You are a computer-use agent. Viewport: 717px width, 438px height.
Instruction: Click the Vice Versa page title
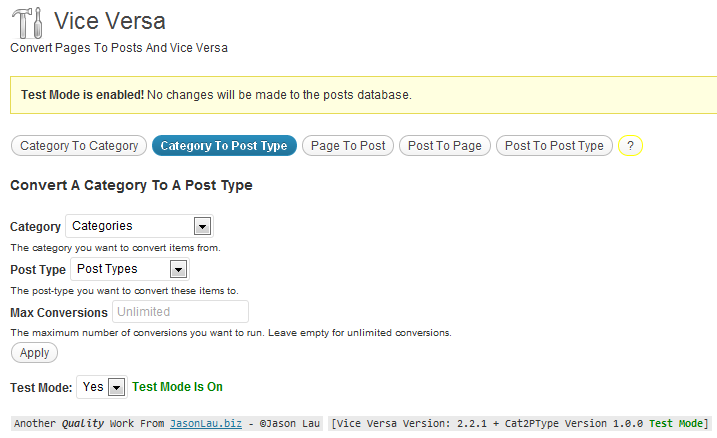click(110, 21)
